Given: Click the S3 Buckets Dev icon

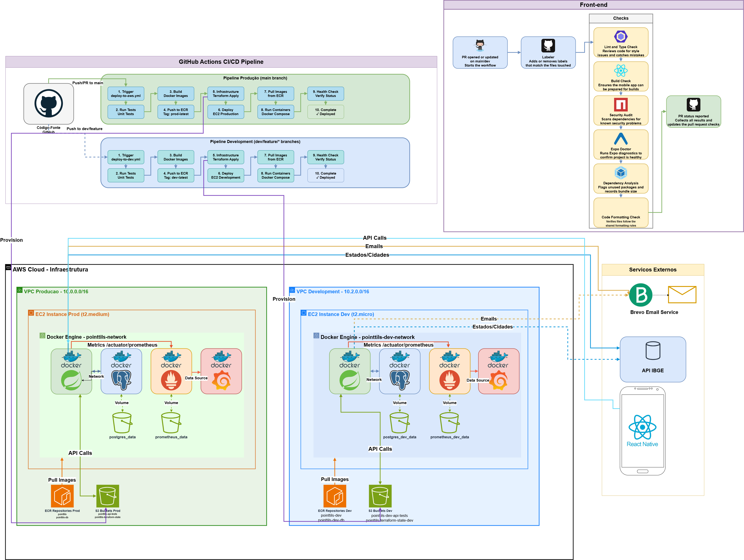Looking at the screenshot, I should [x=380, y=496].
